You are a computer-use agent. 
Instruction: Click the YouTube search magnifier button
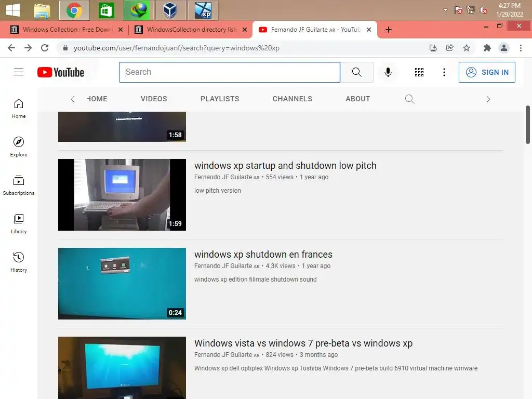point(356,72)
